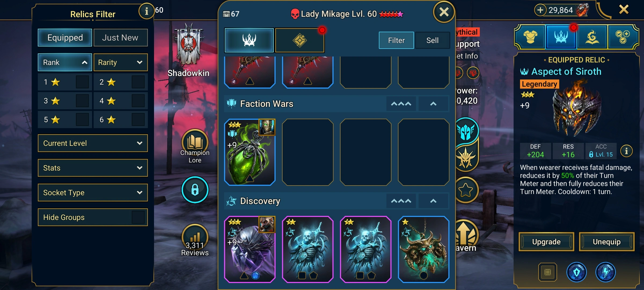Enable the 6 star rank checkbox
This screenshot has width=644, height=290.
point(138,120)
